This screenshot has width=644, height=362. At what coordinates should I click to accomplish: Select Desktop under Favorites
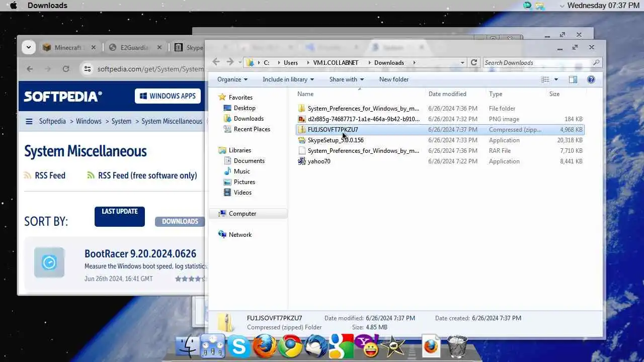245,108
